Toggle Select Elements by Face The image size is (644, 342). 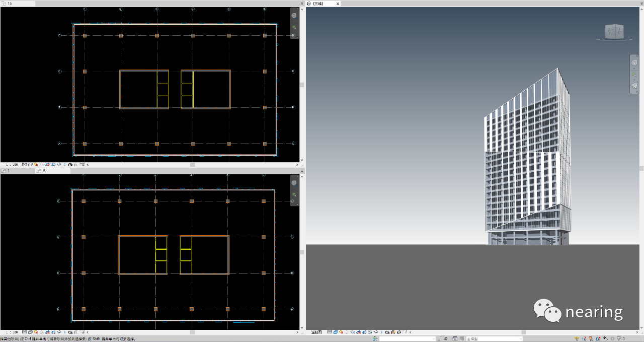598,338
